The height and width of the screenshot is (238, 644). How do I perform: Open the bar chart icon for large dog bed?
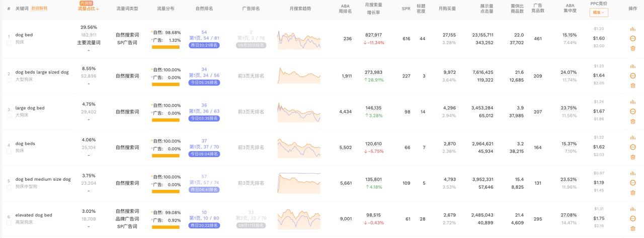632,102
